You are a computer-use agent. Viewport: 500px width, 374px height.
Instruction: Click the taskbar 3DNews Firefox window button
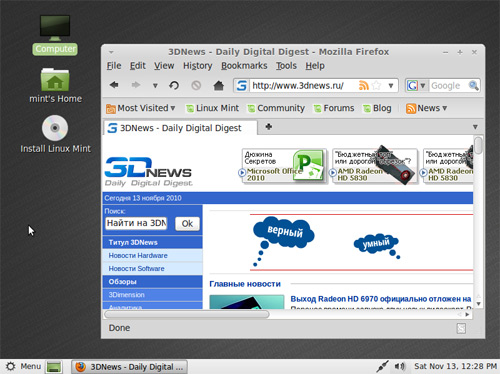point(129,367)
